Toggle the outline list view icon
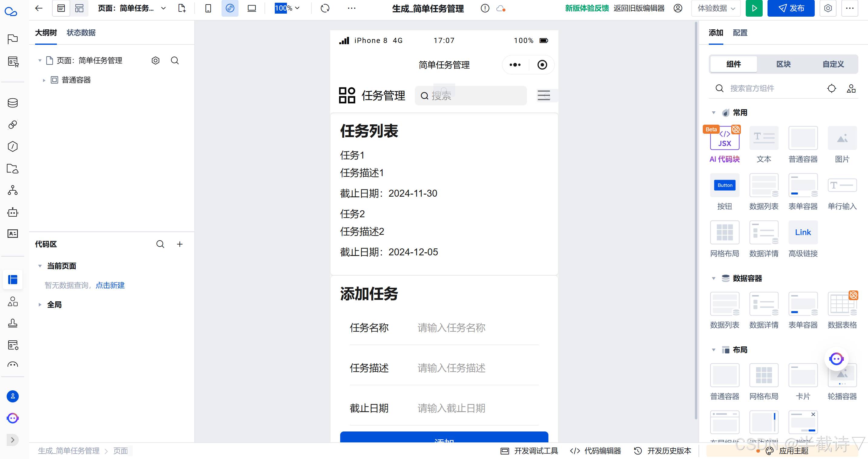 [x=61, y=8]
